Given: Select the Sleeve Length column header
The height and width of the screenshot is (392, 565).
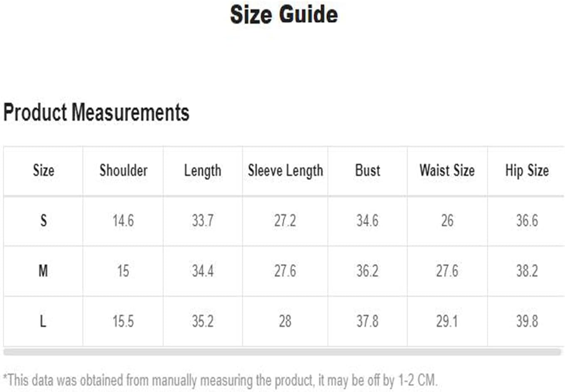Looking at the screenshot, I should (285, 171).
